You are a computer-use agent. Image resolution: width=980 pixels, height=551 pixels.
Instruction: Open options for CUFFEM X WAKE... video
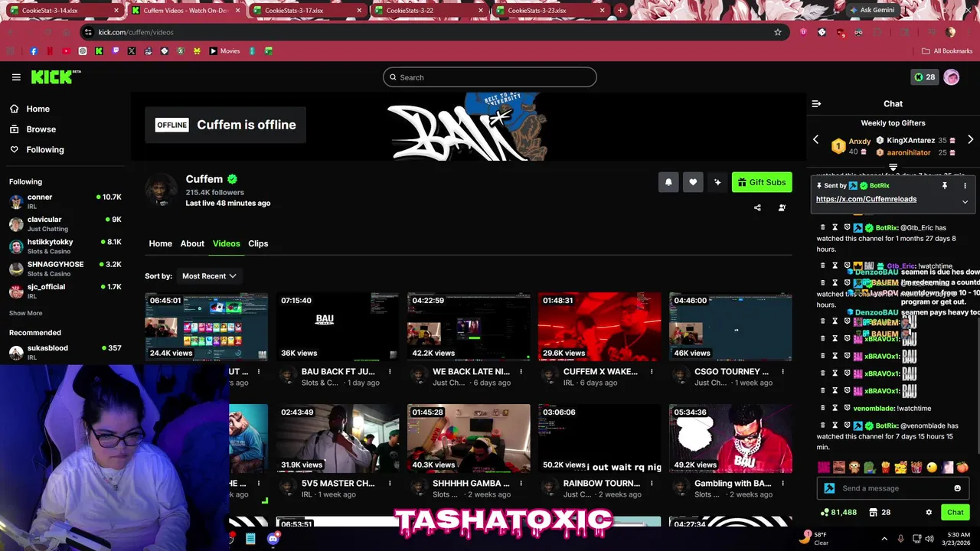click(x=652, y=372)
